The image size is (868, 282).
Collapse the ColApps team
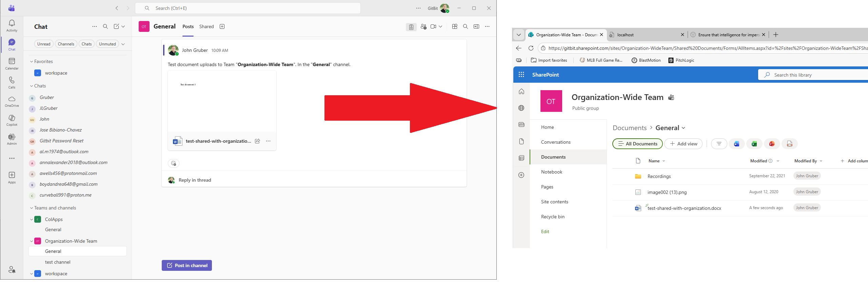pos(32,219)
